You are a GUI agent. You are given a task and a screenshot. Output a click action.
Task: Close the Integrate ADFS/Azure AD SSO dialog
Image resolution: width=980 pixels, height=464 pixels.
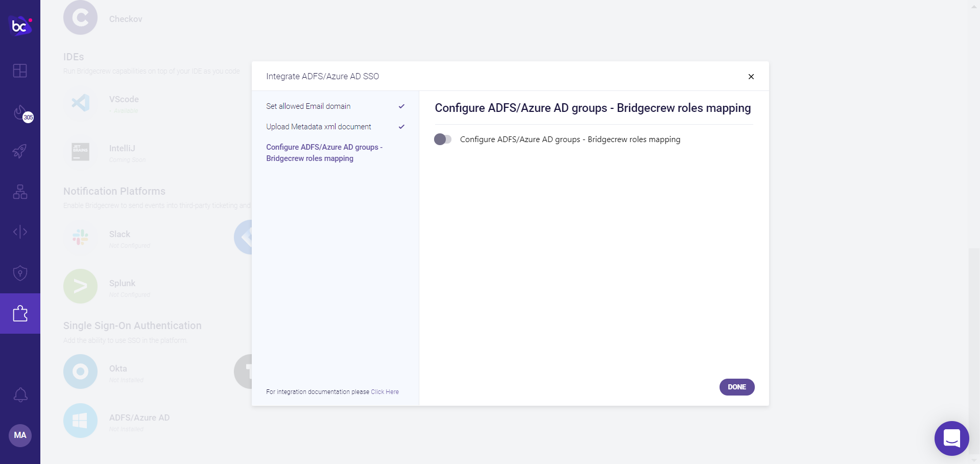tap(751, 77)
